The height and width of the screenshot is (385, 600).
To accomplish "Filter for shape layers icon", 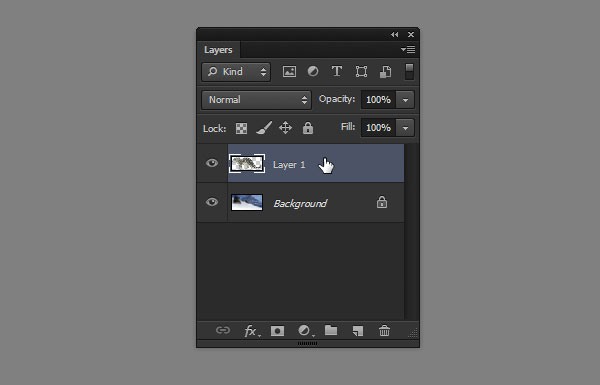I will (361, 72).
